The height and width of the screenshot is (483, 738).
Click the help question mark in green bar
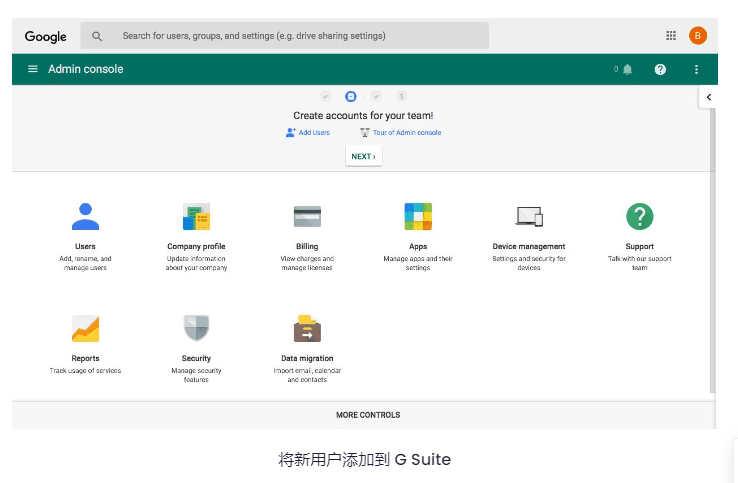pyautogui.click(x=660, y=70)
